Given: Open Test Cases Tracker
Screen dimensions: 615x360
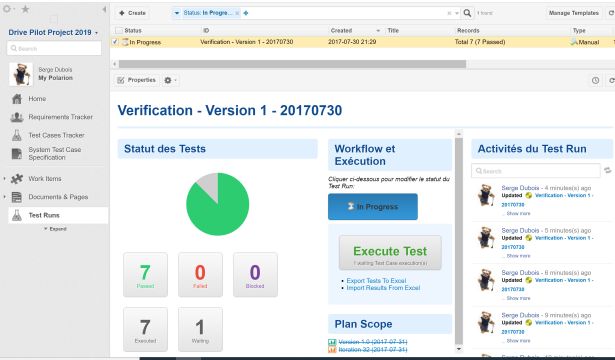Looking at the screenshot, I should (56, 135).
